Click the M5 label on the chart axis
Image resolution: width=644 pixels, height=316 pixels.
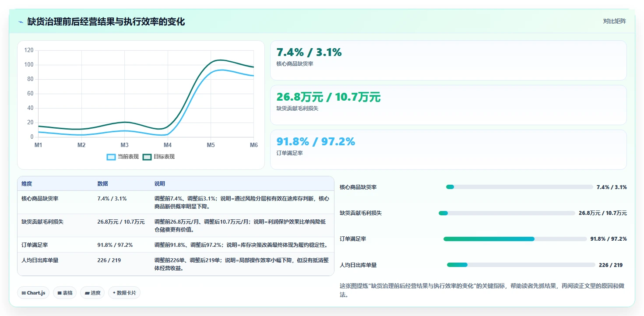211,144
